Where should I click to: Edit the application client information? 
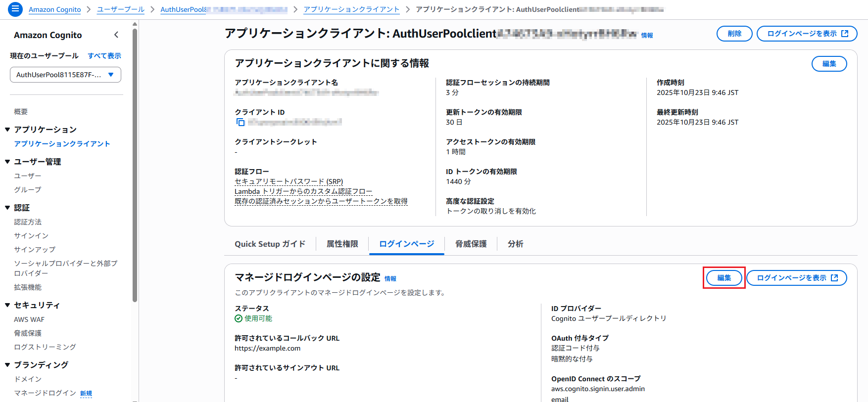click(829, 64)
